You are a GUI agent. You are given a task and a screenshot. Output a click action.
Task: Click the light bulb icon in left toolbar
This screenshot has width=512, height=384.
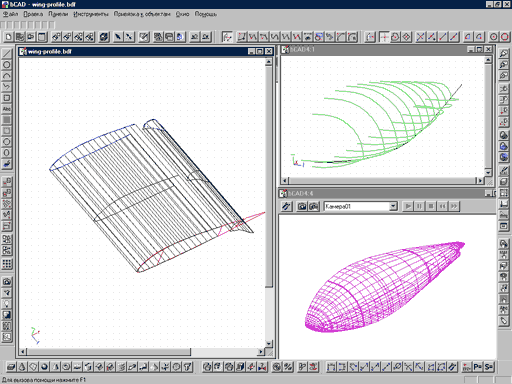(7, 304)
